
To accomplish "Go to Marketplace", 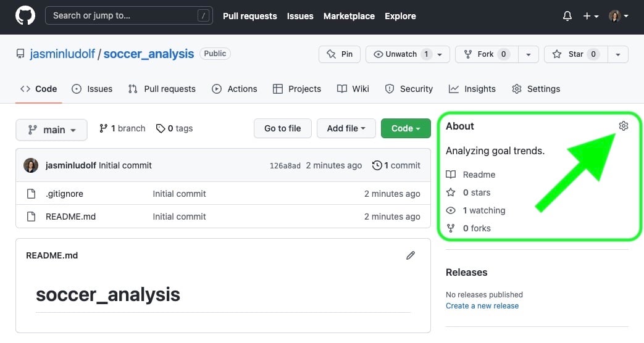I will [349, 16].
